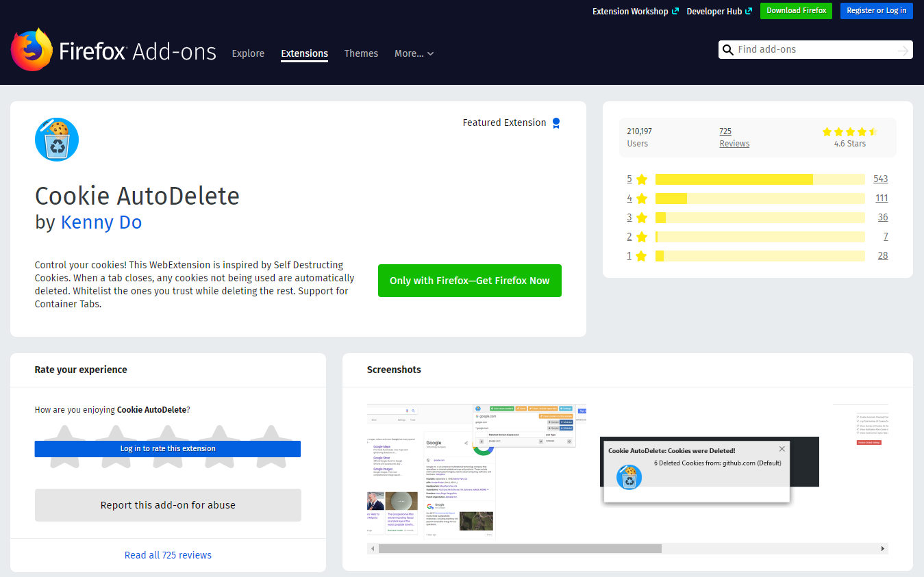Click the Firefox Add-ons title text

coord(138,52)
